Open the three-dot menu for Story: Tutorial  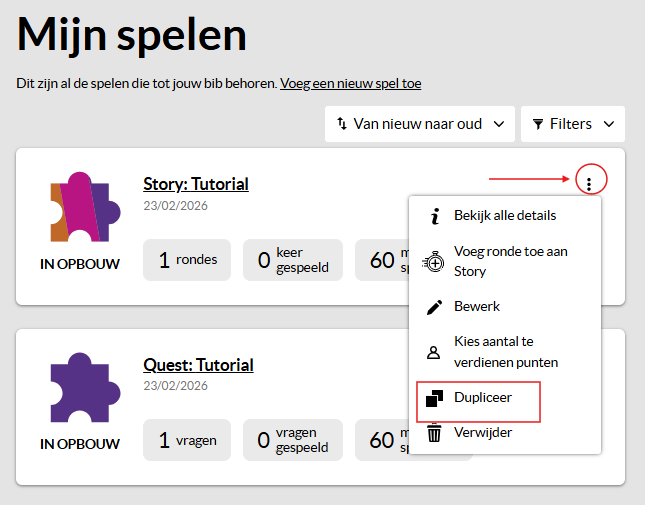590,182
